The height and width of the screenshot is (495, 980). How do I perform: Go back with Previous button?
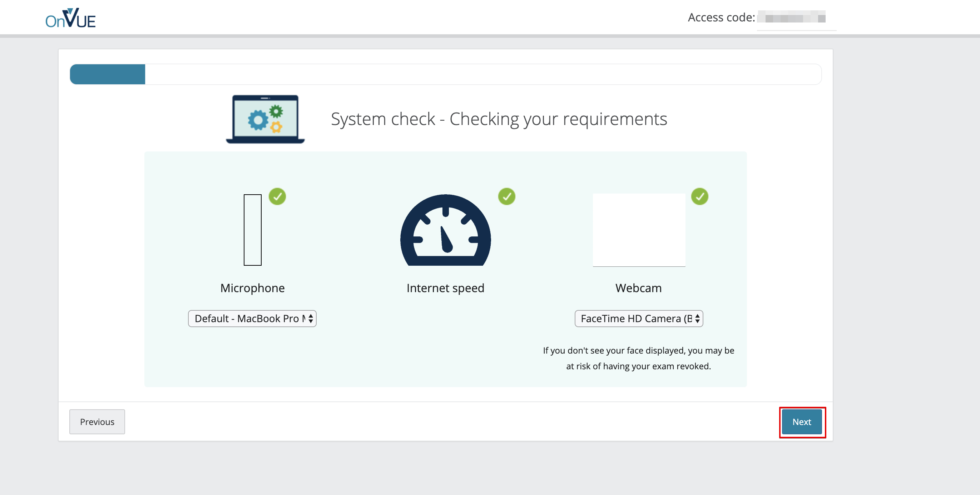(97, 422)
